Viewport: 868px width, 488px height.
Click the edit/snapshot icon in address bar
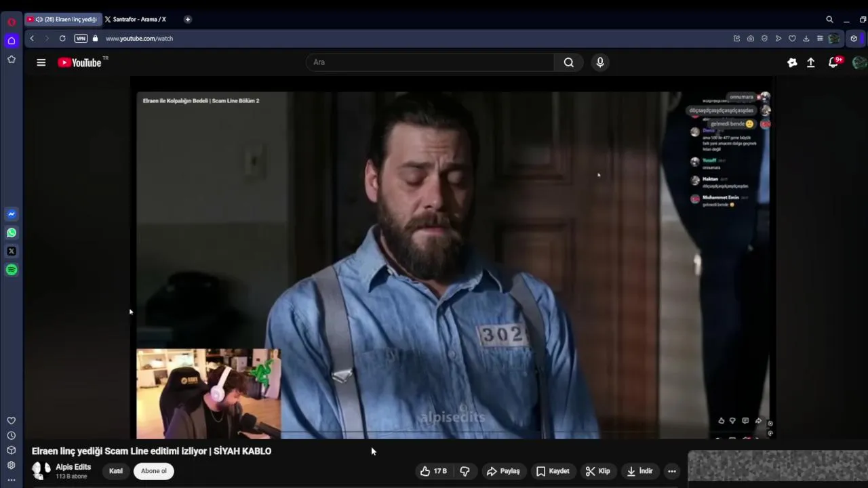tap(736, 39)
